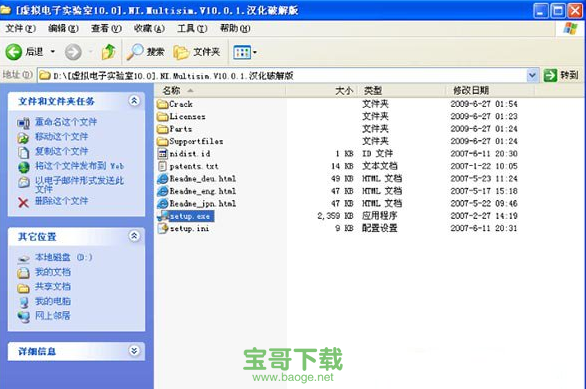This screenshot has height=389, width=586.
Task: Click the red X delete icon
Action: coord(23,203)
